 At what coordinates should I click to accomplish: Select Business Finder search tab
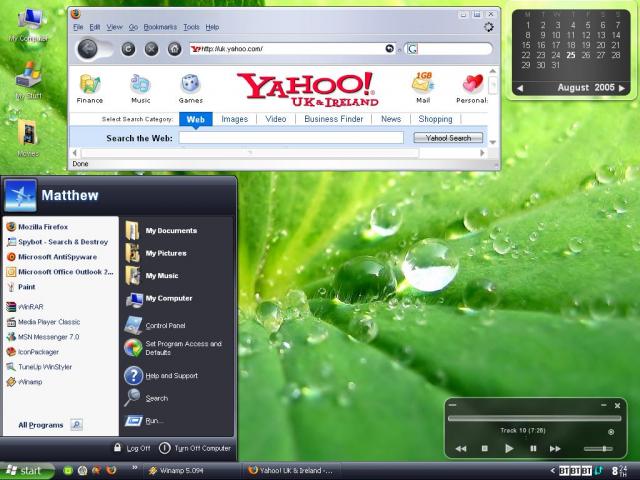click(333, 119)
